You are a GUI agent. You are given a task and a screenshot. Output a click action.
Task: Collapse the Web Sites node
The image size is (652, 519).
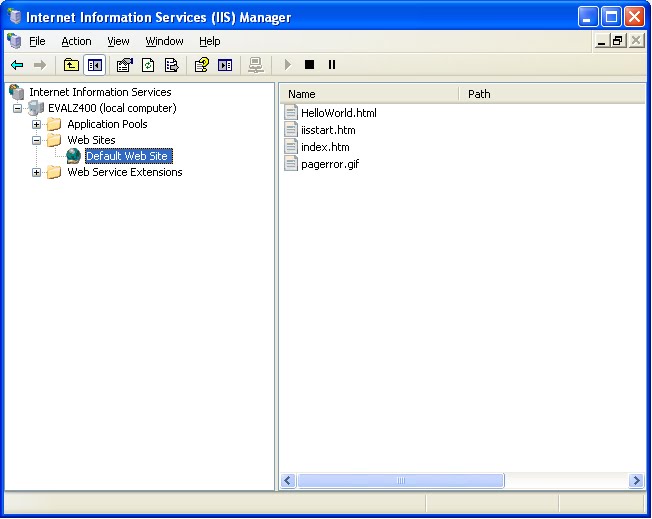click(x=37, y=140)
